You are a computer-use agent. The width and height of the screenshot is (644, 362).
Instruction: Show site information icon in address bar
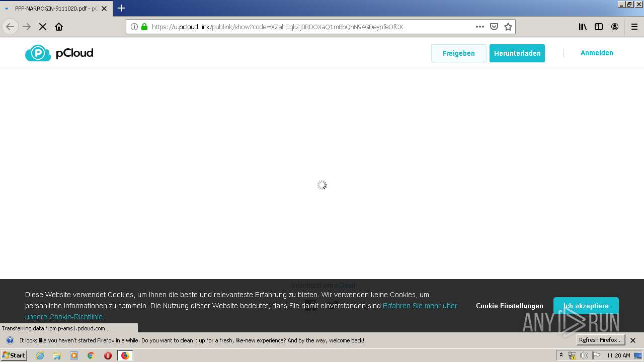point(134,27)
